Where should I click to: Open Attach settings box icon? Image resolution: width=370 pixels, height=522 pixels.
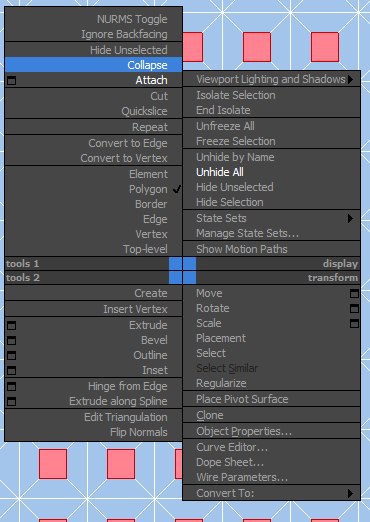pyautogui.click(x=11, y=80)
